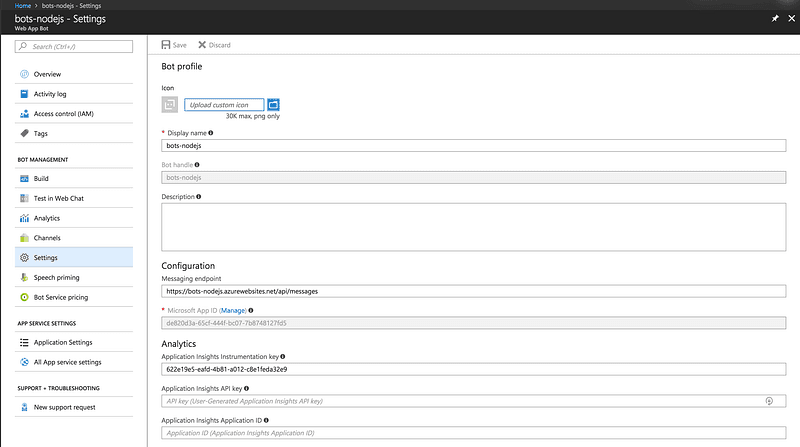Click the Application Settings list icon
The width and height of the screenshot is (800, 447).
[x=24, y=342]
